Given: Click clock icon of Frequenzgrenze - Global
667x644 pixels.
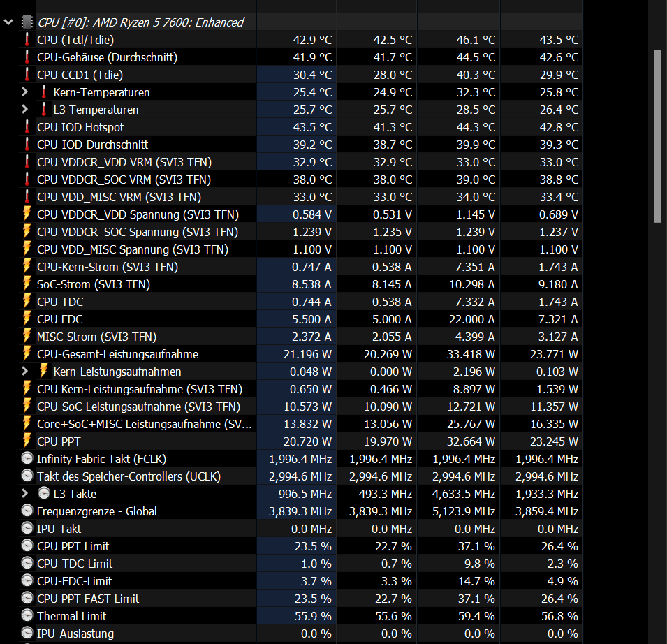Looking at the screenshot, I should pos(27,511).
